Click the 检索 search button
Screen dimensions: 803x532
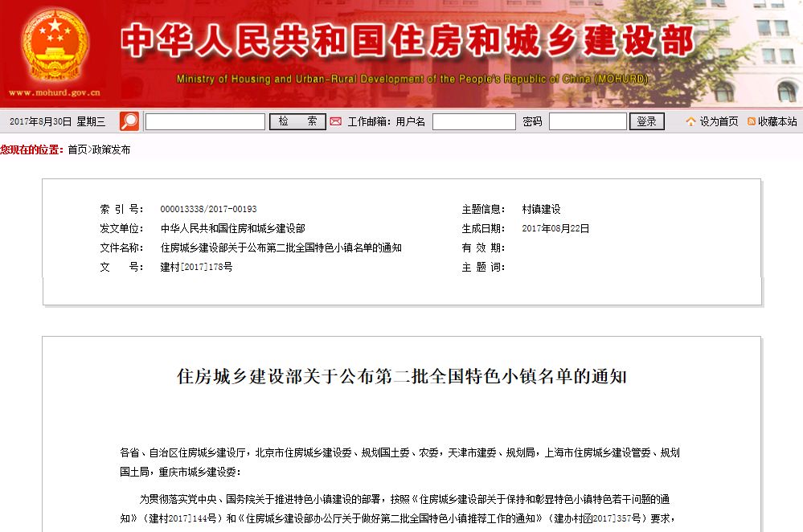pos(297,121)
